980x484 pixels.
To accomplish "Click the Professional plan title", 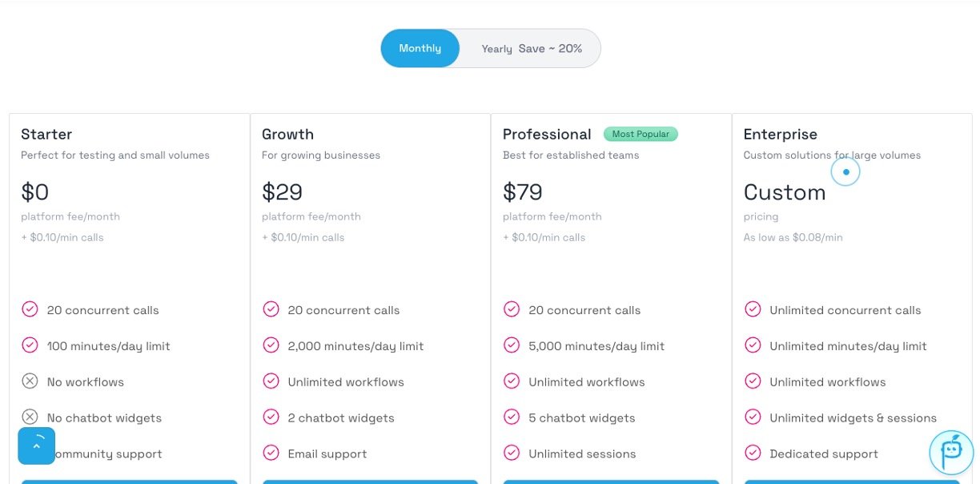I will [x=547, y=134].
